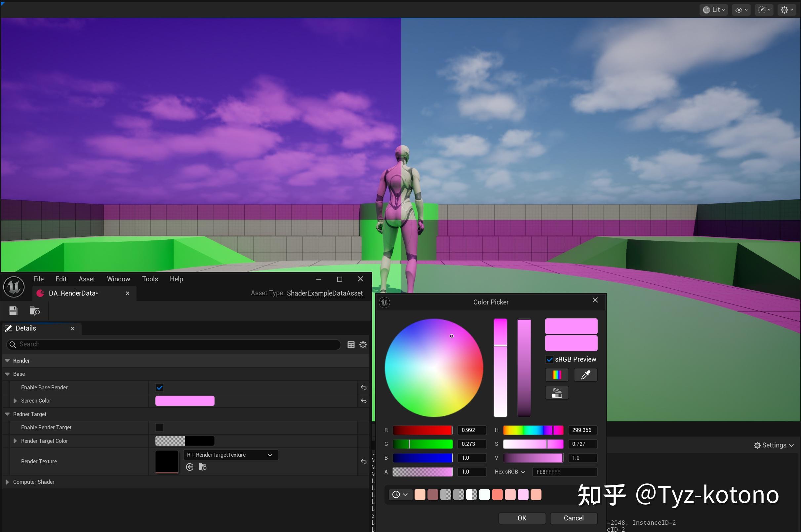Collapse the Redner Target section
The width and height of the screenshot is (801, 532).
[7, 414]
